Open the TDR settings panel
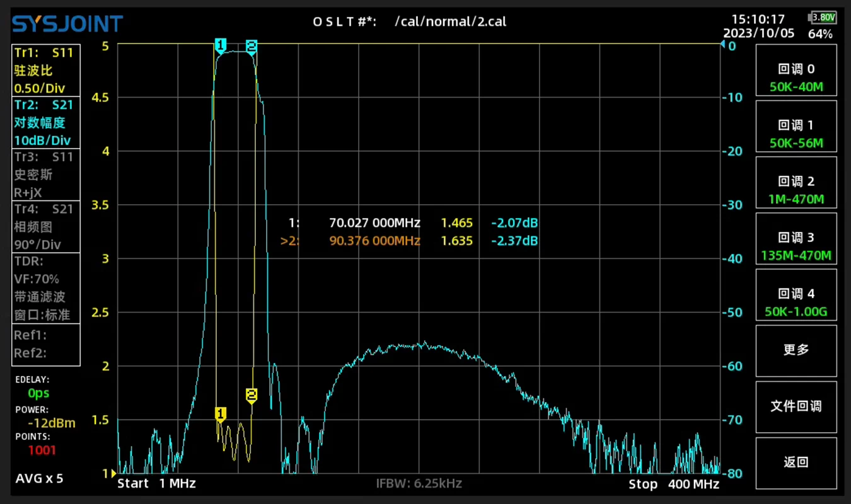 click(46, 288)
